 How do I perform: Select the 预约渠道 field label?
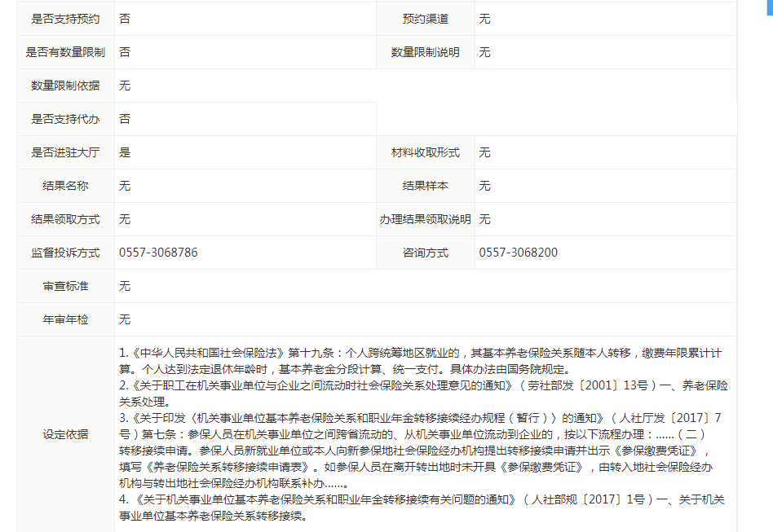[x=425, y=19]
